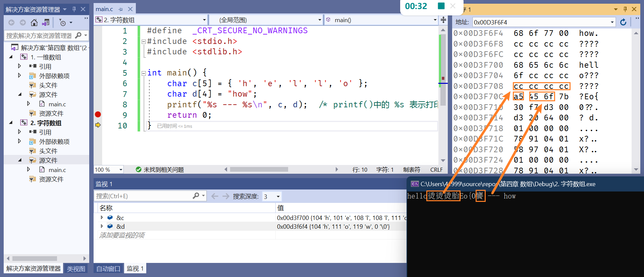Open pending changes filter clock icon
This screenshot has width=644, height=277.
pos(63,22)
